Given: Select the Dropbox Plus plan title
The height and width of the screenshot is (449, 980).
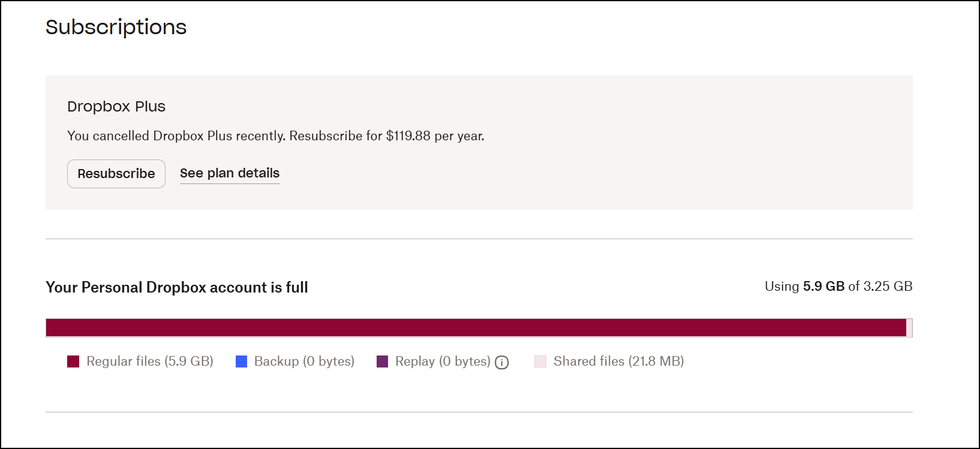Looking at the screenshot, I should click(116, 107).
